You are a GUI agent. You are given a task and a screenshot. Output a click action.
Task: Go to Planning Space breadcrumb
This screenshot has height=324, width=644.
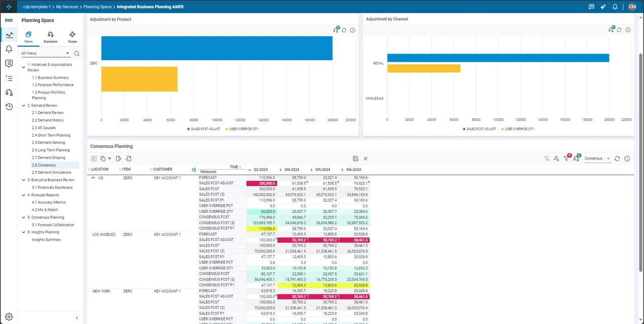tap(98, 7)
